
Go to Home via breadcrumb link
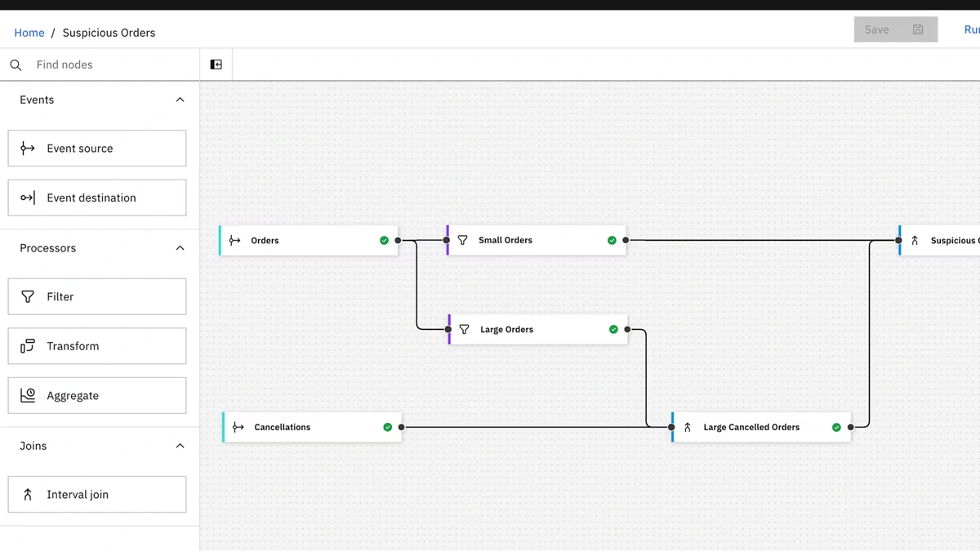pyautogui.click(x=29, y=33)
